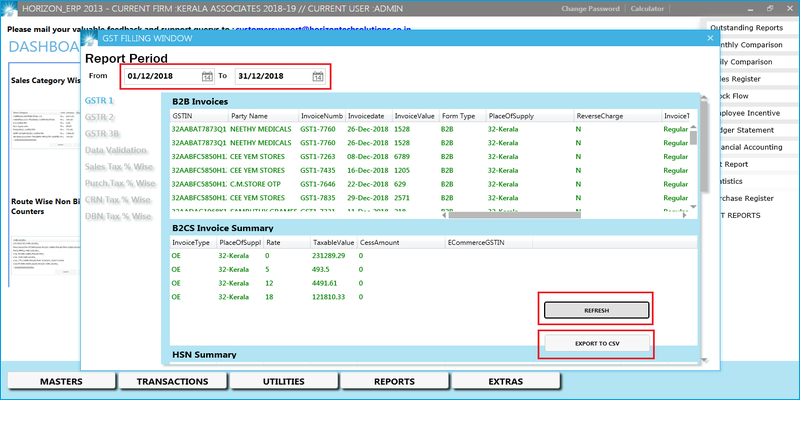Image resolution: width=800 pixels, height=423 pixels.
Task: Select the GSTR 1 report
Action: coord(100,101)
